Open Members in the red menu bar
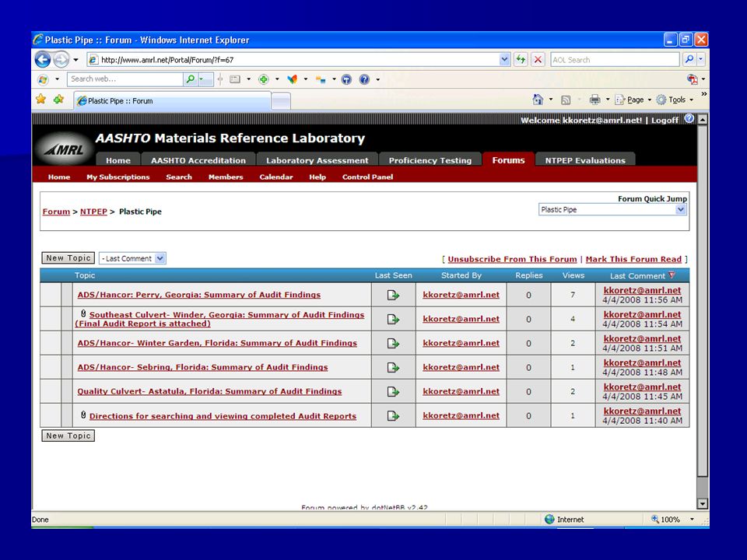Viewport: 747px width, 560px height. [x=226, y=177]
